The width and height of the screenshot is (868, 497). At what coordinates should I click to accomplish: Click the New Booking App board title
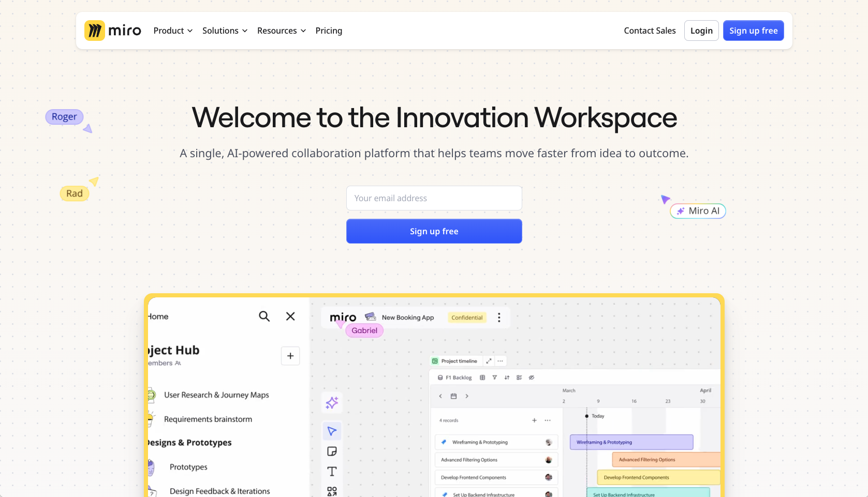click(x=408, y=318)
